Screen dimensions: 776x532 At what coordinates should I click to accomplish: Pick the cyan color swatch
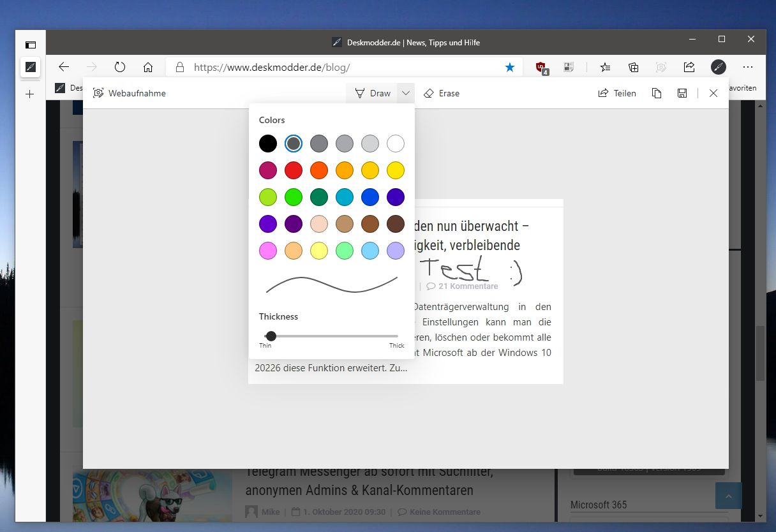pyautogui.click(x=345, y=197)
